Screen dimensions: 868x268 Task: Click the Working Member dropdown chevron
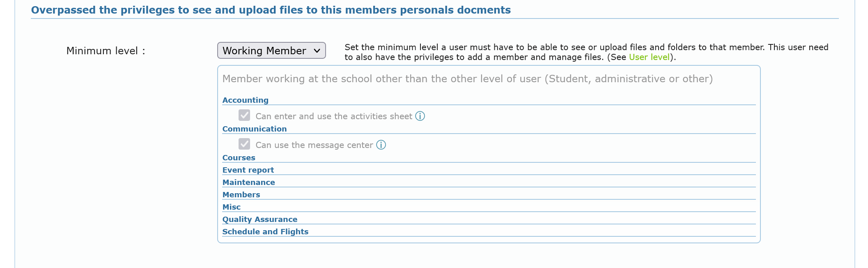[317, 51]
